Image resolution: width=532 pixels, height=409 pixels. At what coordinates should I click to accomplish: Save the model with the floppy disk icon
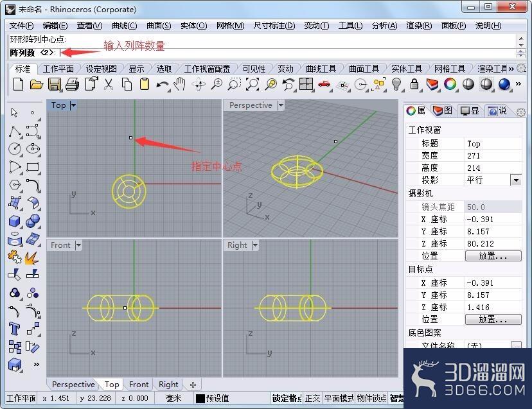click(x=54, y=84)
